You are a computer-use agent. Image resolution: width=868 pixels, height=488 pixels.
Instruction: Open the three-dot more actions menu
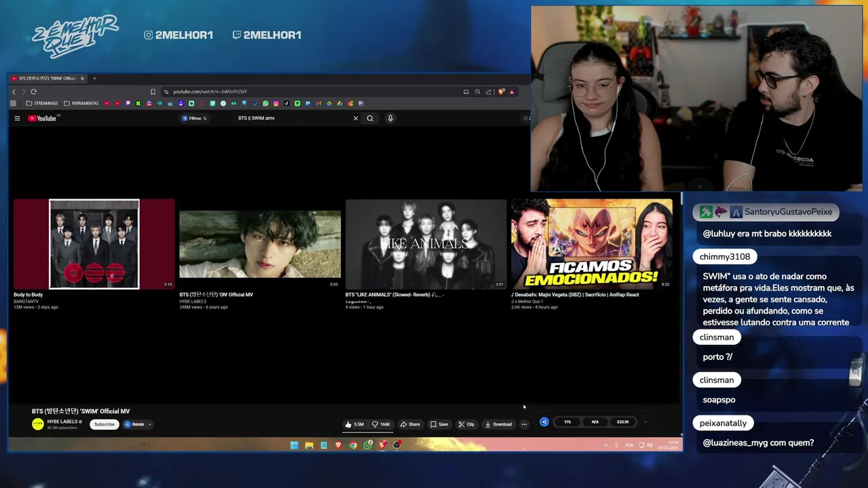[524, 424]
